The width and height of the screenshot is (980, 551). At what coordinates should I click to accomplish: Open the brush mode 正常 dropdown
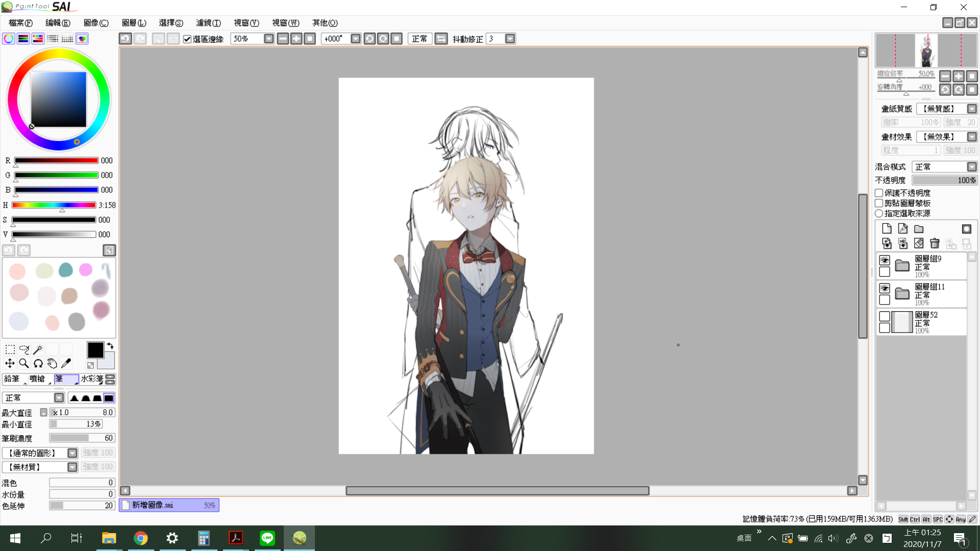click(59, 398)
